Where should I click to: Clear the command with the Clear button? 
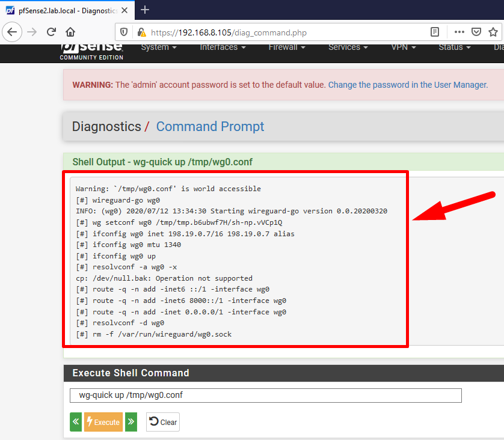(163, 422)
